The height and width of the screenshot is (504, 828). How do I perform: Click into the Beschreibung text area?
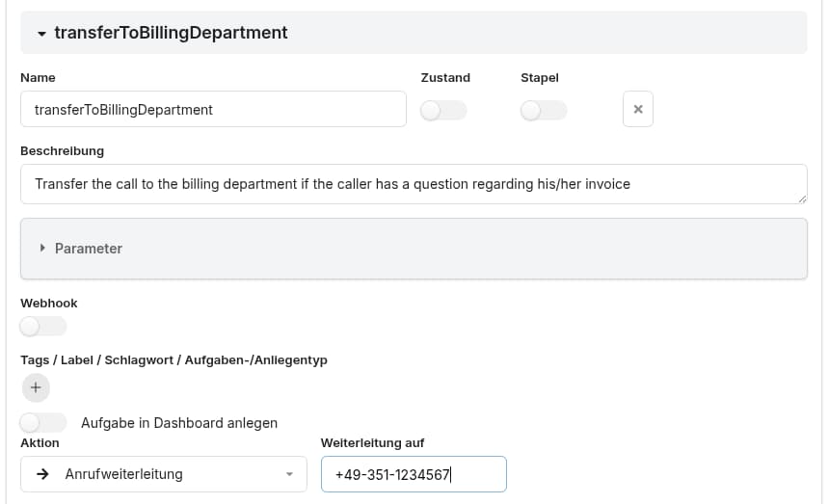[x=413, y=183]
